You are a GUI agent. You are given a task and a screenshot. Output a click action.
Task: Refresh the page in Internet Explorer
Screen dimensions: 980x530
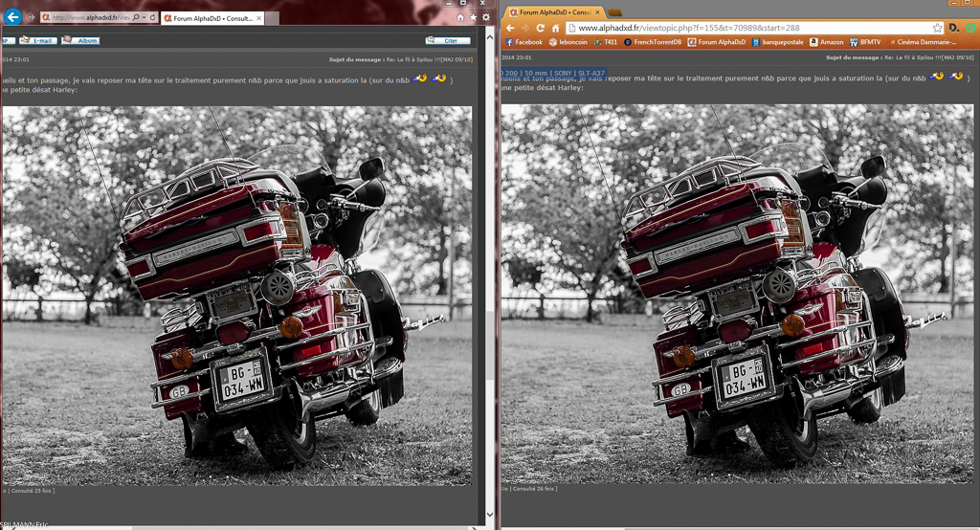click(x=152, y=17)
